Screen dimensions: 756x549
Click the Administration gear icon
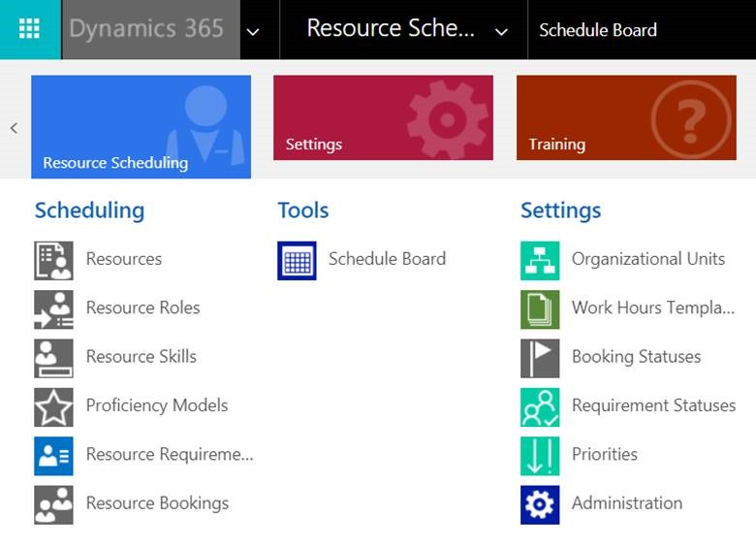(540, 504)
